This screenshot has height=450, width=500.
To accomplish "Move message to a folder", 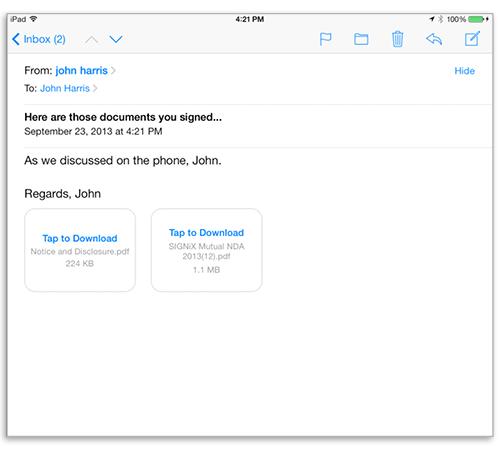I will (x=361, y=39).
